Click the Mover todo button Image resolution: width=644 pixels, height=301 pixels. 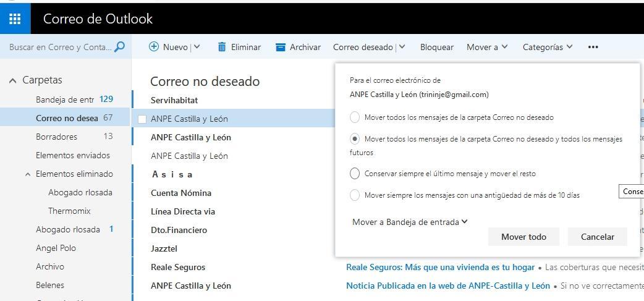click(523, 237)
